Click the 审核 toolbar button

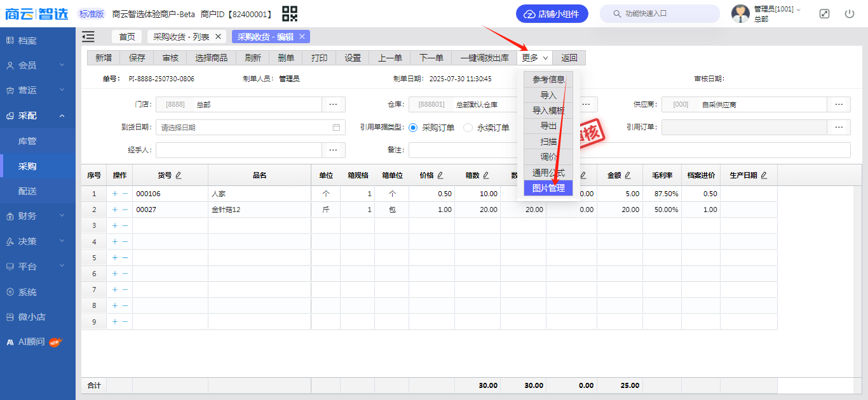point(170,58)
